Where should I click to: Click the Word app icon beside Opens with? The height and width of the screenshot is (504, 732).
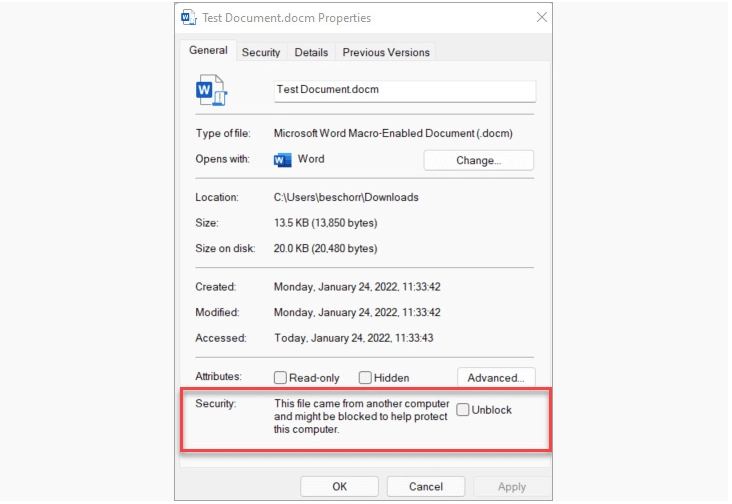click(x=282, y=160)
